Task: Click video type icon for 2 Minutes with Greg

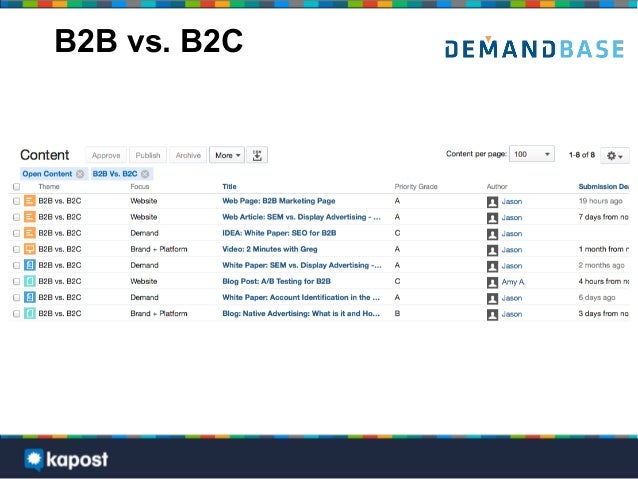Action: tap(30, 249)
